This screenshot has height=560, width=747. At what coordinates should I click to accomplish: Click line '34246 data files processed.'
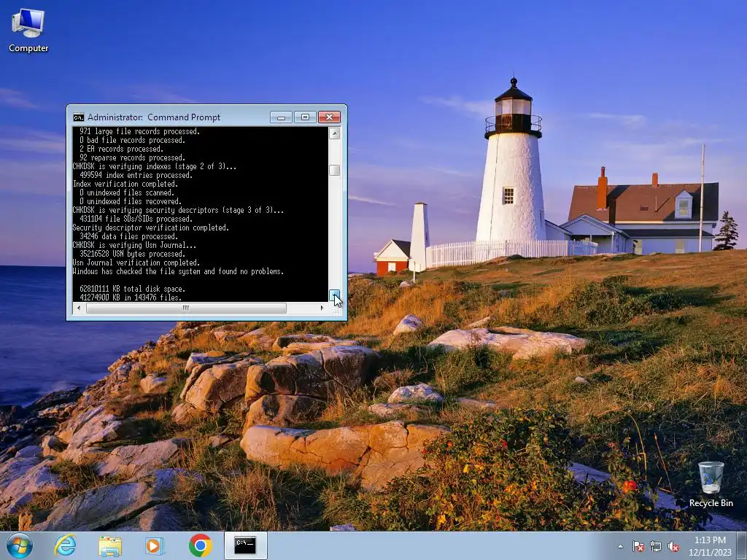pos(128,236)
